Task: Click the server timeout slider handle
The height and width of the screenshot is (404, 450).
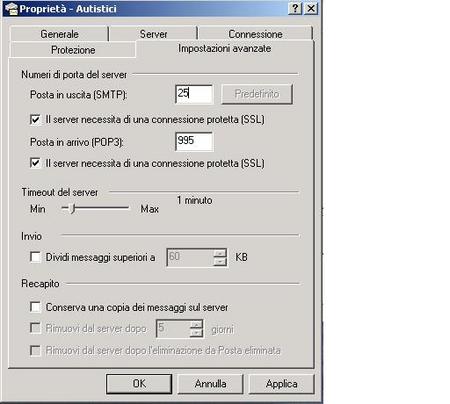Action: pyautogui.click(x=73, y=209)
